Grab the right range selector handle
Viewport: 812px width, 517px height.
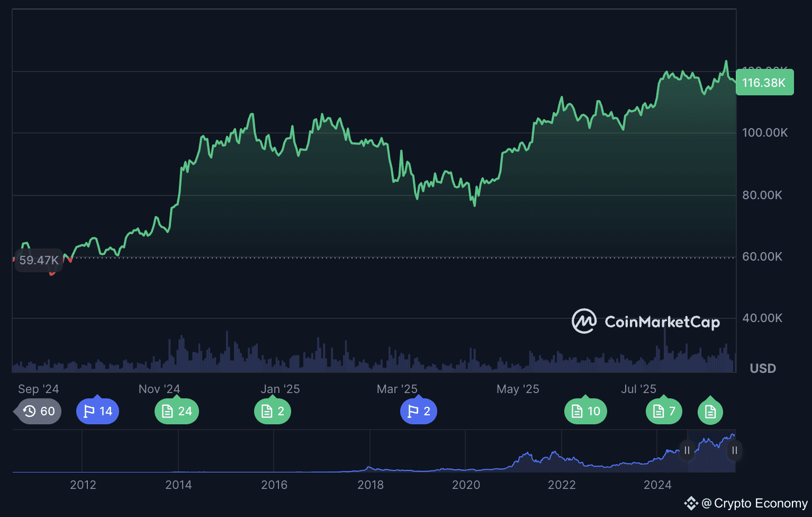735,450
